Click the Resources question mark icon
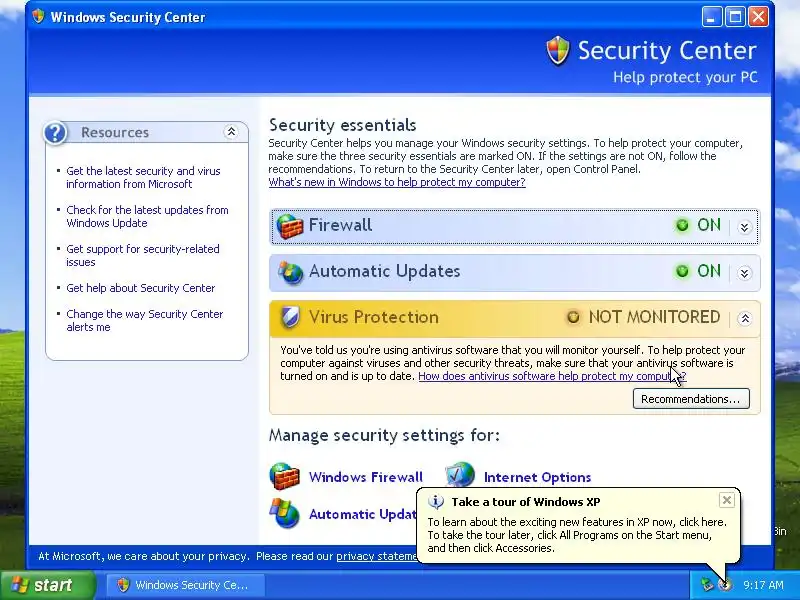 (55, 133)
